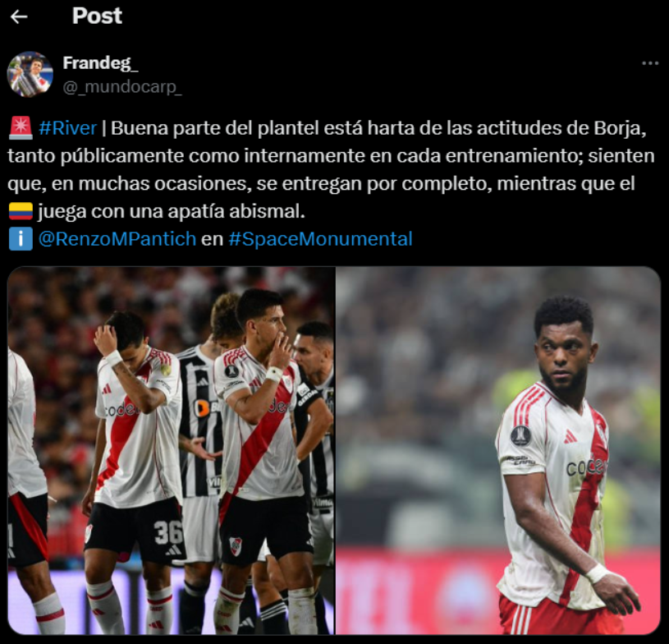
Task: Open the #River hashtag
Action: coord(67,128)
